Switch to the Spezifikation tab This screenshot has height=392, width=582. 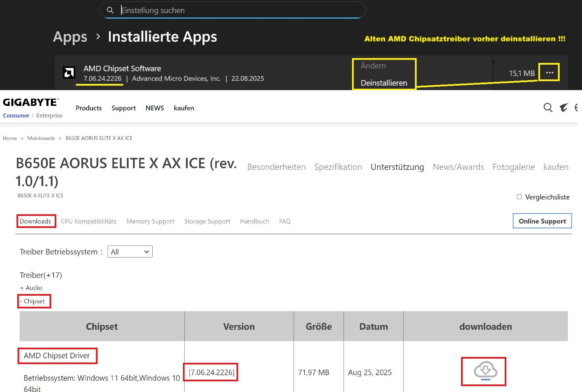[338, 167]
